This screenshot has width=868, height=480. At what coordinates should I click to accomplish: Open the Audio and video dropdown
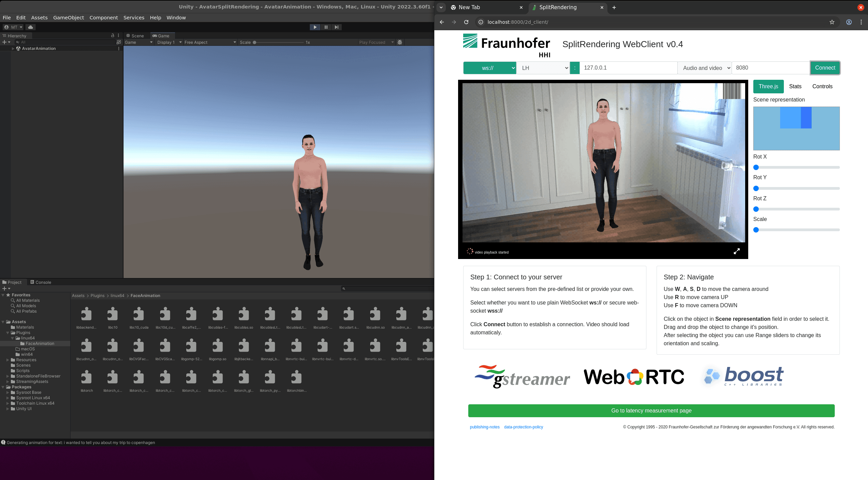point(704,68)
